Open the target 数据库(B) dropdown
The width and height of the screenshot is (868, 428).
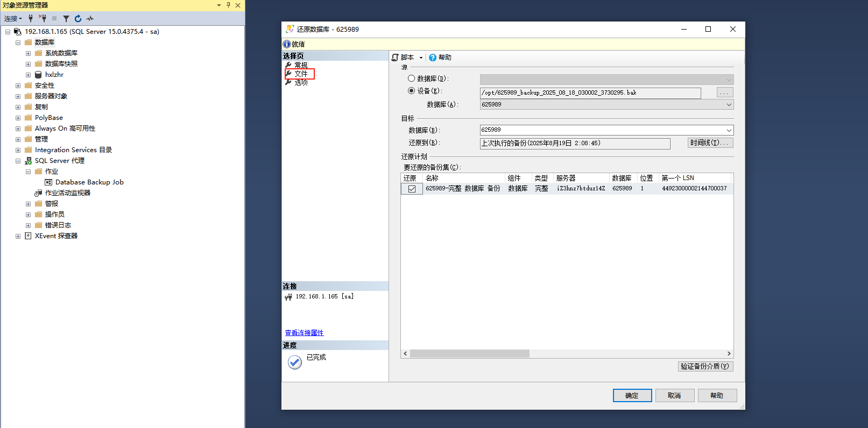pyautogui.click(x=729, y=130)
